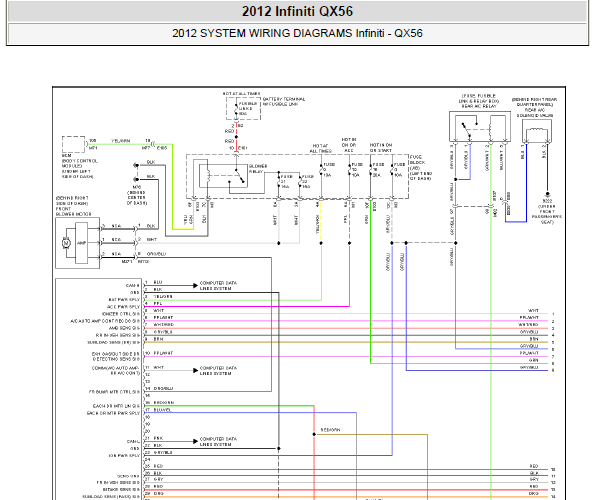Click the 'HOT IN ON OR START' label
600x500 pixels.
[381, 148]
